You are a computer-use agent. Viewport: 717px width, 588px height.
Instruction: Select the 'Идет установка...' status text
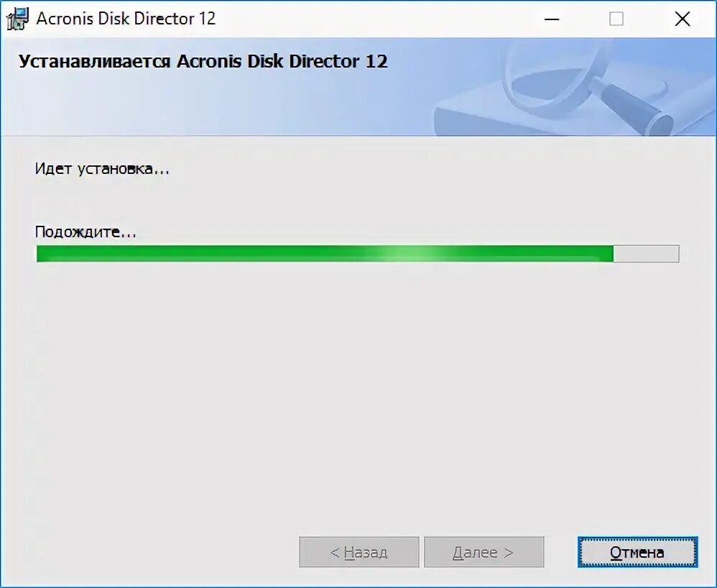(x=103, y=169)
